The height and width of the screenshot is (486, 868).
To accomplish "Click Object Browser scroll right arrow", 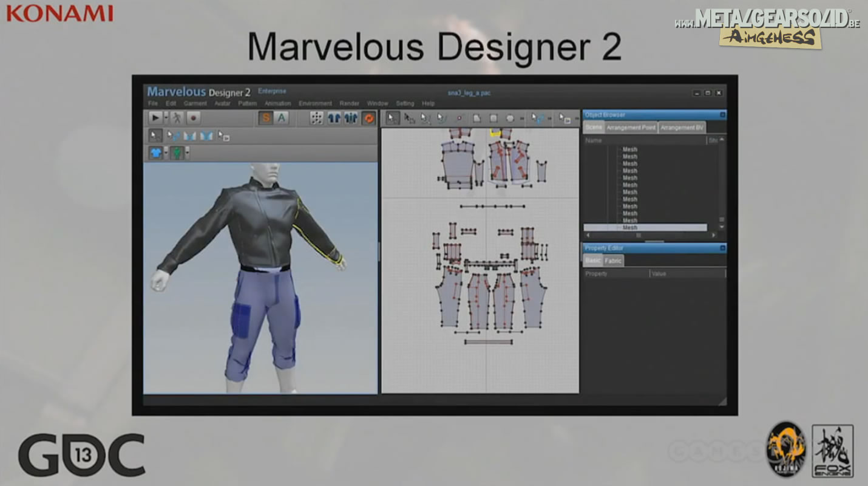I will click(714, 235).
